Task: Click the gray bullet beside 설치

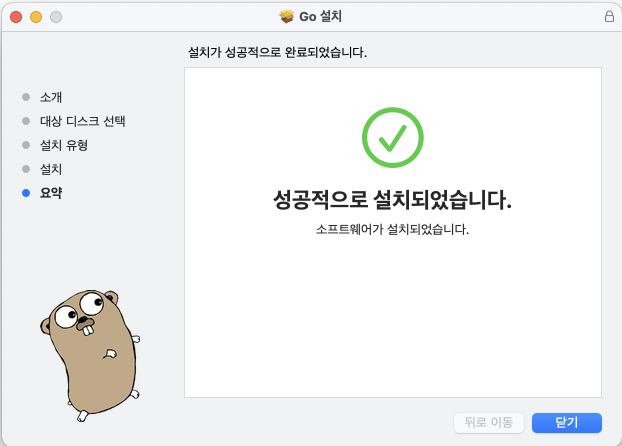Action: [x=26, y=169]
